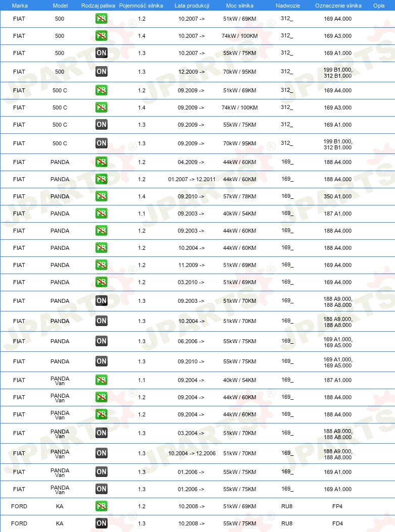Select production date 03.2004 -> cell
The height and width of the screenshot is (532, 395).
(191, 433)
